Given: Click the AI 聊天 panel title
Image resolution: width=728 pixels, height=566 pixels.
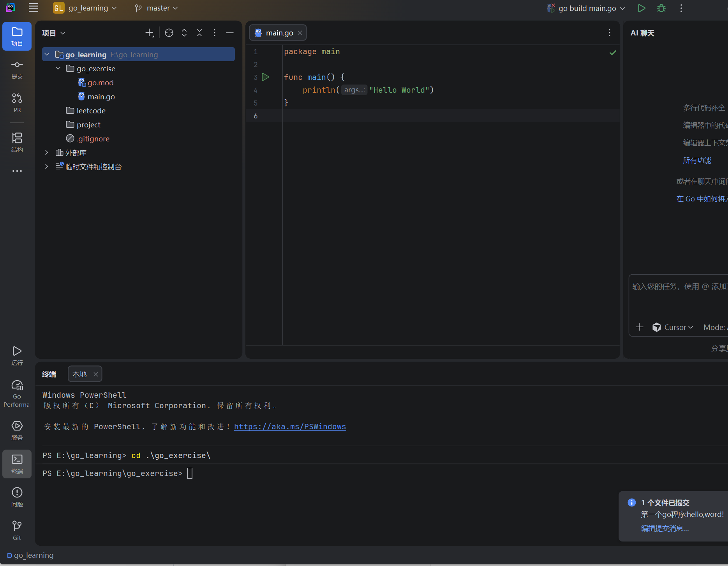Looking at the screenshot, I should [x=642, y=33].
